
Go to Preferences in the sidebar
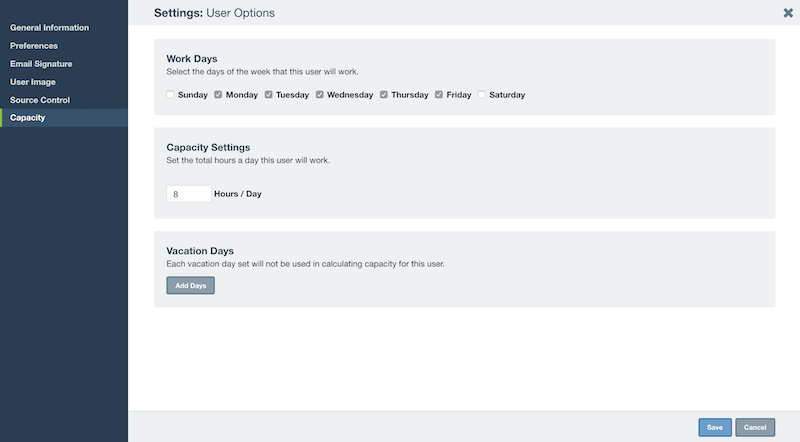click(34, 46)
